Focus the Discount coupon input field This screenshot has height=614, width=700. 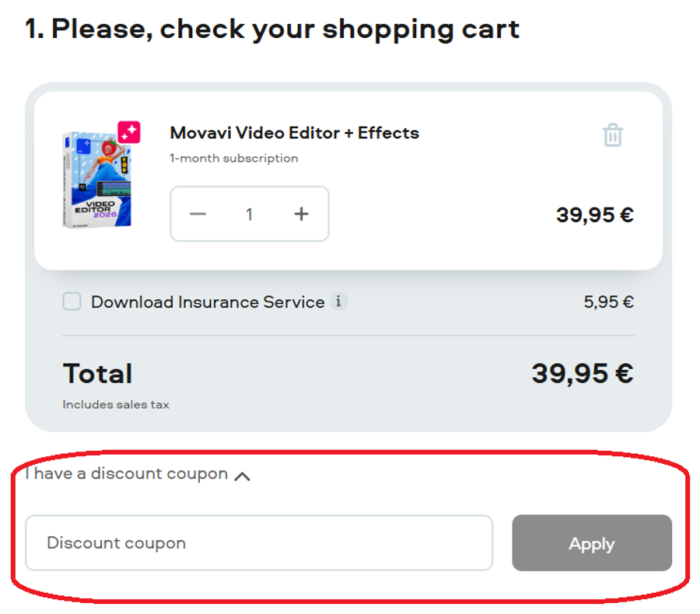point(259,542)
